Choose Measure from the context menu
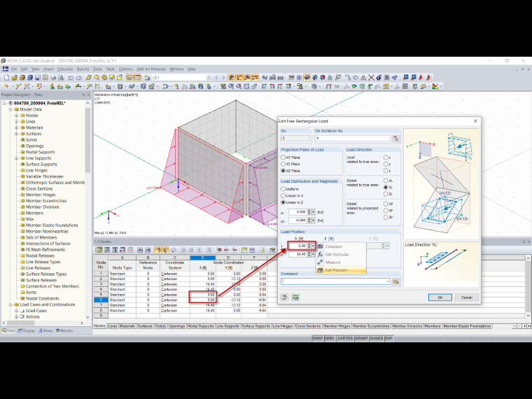 click(332, 262)
